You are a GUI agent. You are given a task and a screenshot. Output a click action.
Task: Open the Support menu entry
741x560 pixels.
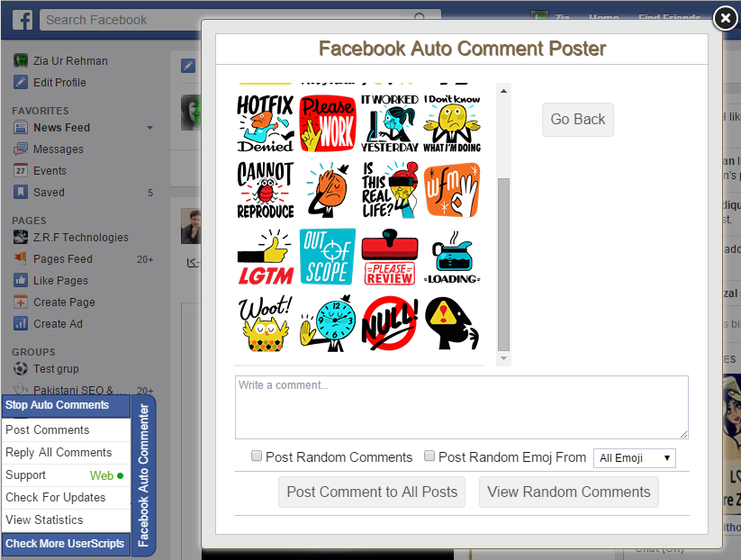tap(66, 475)
